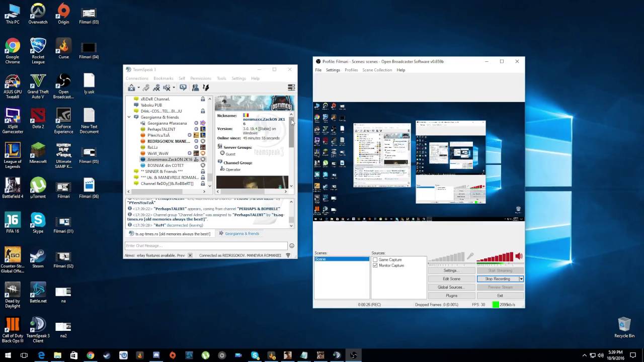Open the Windows Start menu
The height and width of the screenshot is (362, 644).
tap(8, 355)
